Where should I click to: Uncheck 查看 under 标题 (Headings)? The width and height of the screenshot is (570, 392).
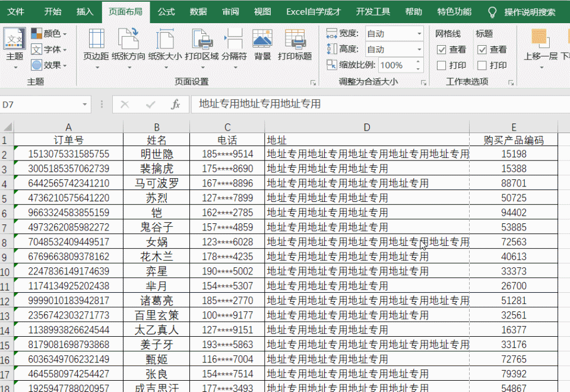(x=482, y=50)
